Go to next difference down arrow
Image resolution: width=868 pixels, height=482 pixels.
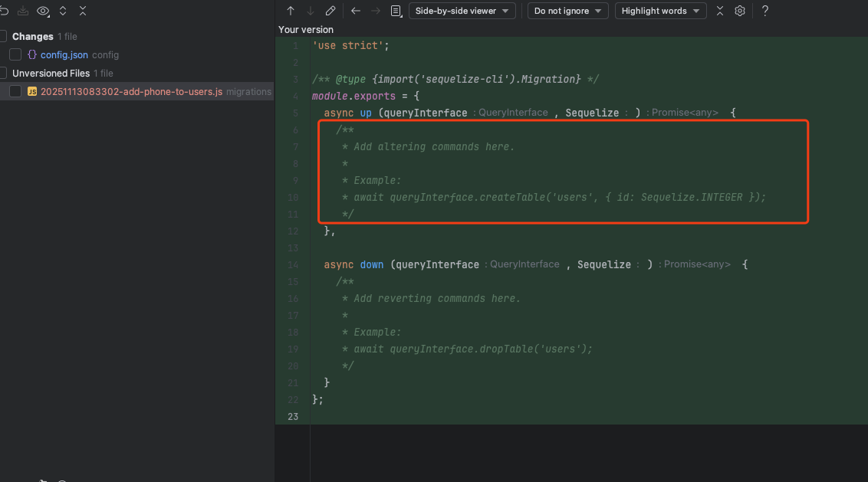310,11
